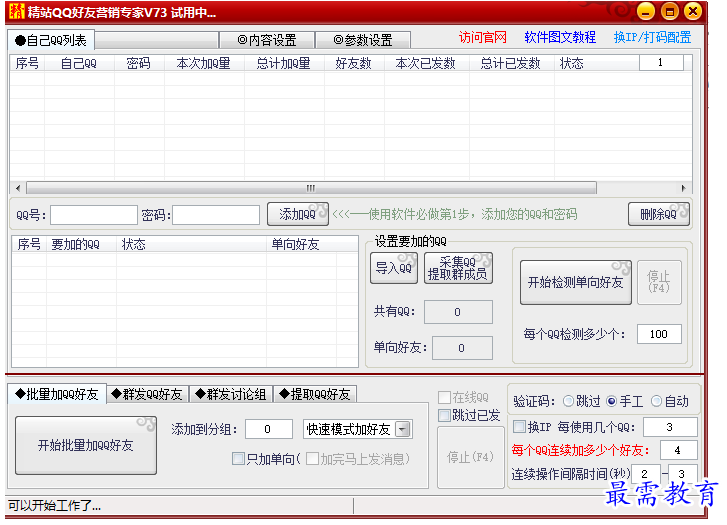Click 每个QQ连续加多少个好友 field
This screenshot has width=727, height=525.
[678, 450]
